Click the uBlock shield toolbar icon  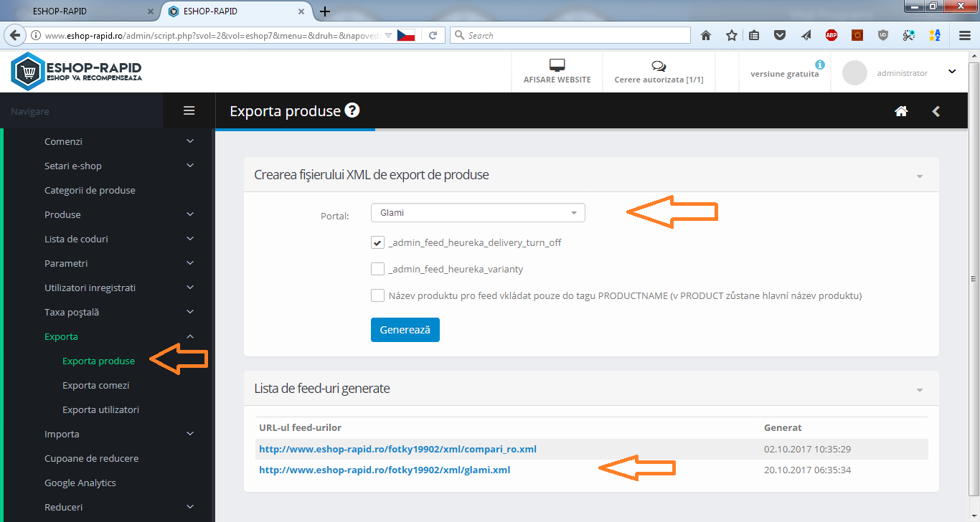click(882, 35)
